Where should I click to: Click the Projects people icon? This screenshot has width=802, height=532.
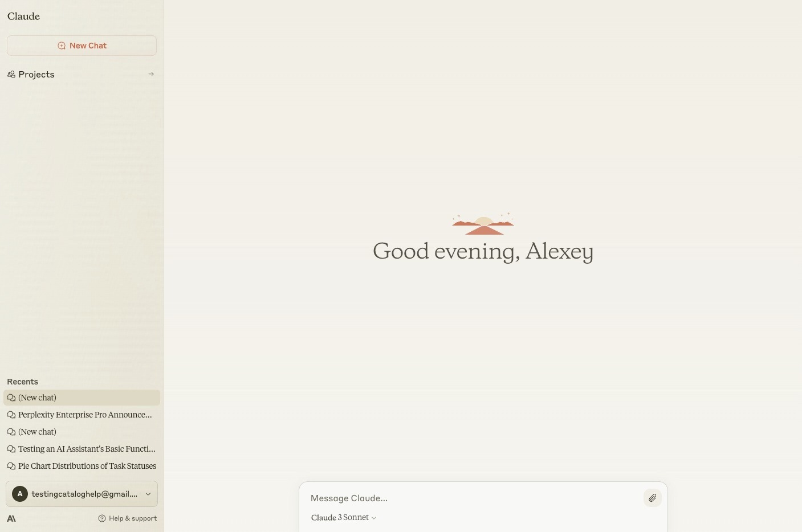pos(11,74)
